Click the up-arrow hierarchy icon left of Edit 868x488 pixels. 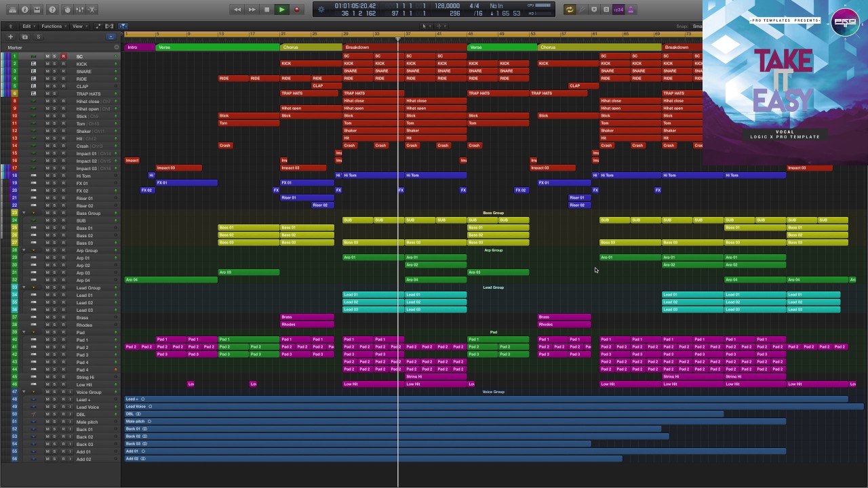(x=12, y=26)
